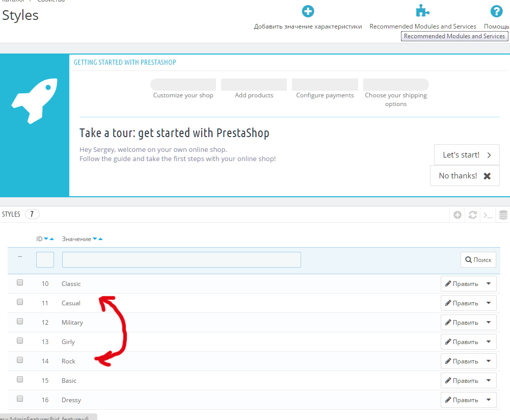The height and width of the screenshot is (420, 510).
Task: Click Choose your shipping options step
Action: [x=396, y=93]
